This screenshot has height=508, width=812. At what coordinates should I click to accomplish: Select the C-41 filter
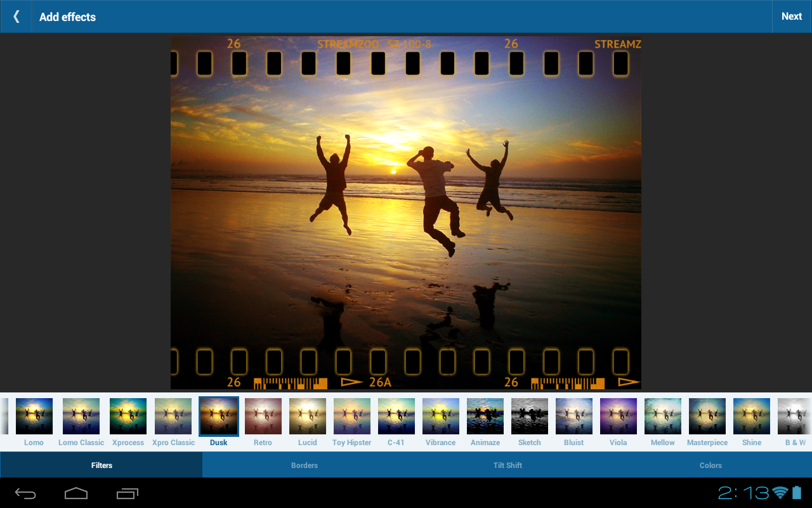click(x=396, y=416)
